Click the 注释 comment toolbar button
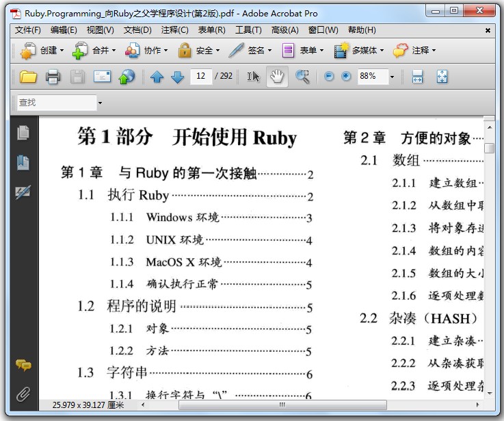Viewport: 504px width, 421px height. [x=414, y=51]
